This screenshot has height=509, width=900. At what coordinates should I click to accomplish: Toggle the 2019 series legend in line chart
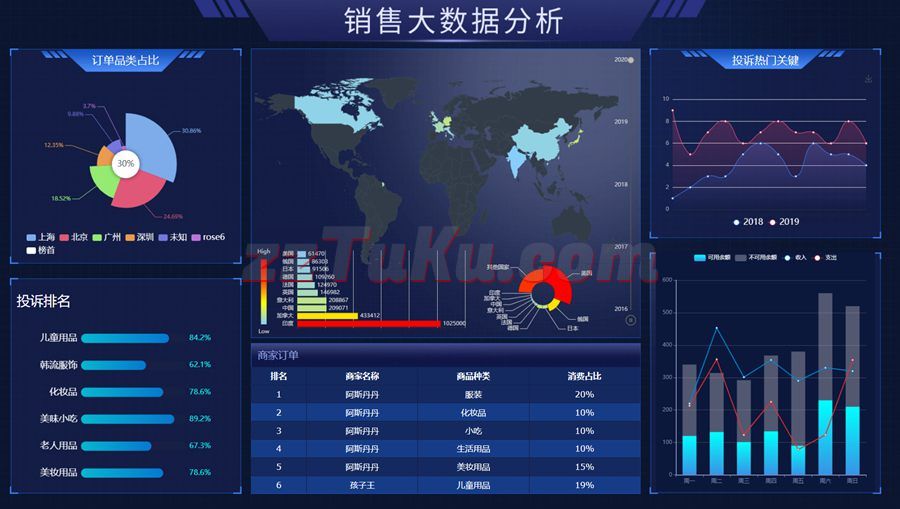point(772,222)
